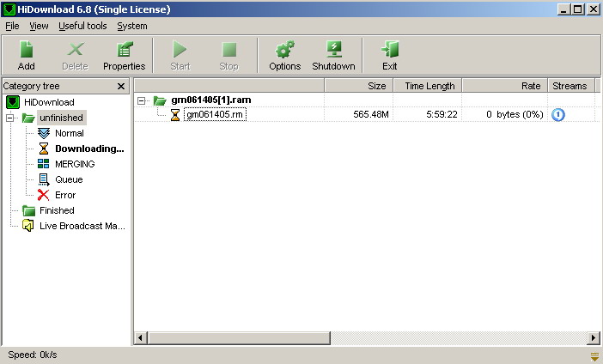
Task: Click the Size column header
Action: (359, 86)
